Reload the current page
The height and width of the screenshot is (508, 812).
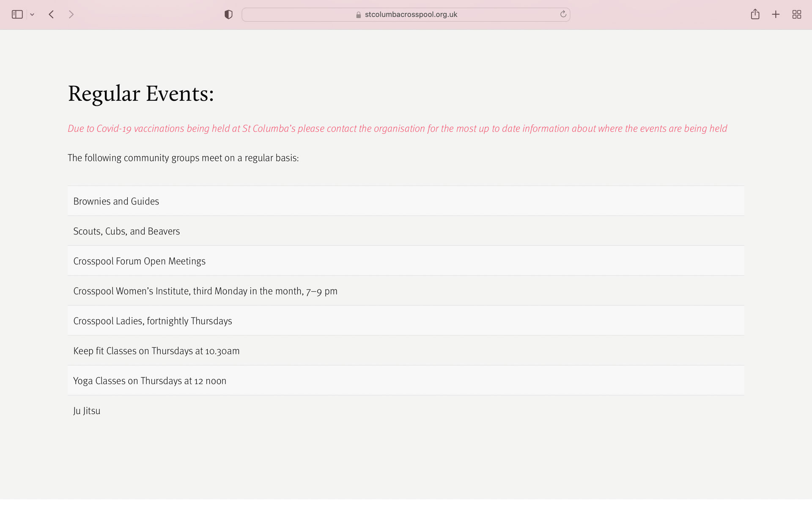(563, 14)
